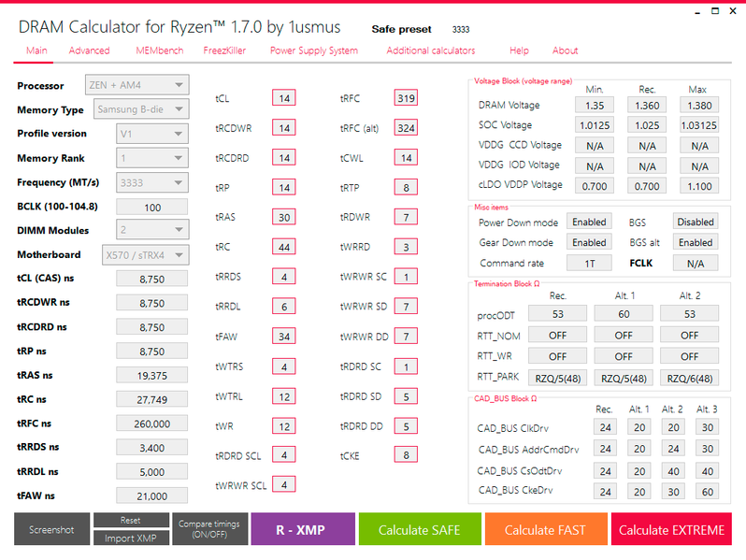The width and height of the screenshot is (746, 560).
Task: Click the tWTRL value 12
Action: [284, 396]
